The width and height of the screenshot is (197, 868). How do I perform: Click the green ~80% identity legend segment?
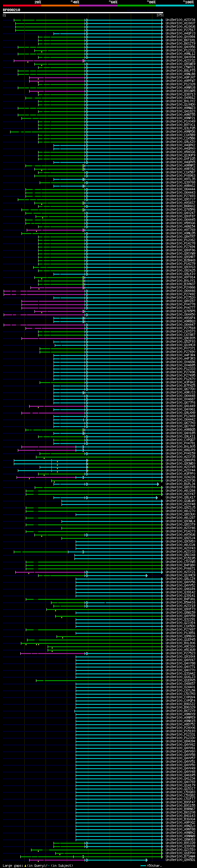coord(136,6)
